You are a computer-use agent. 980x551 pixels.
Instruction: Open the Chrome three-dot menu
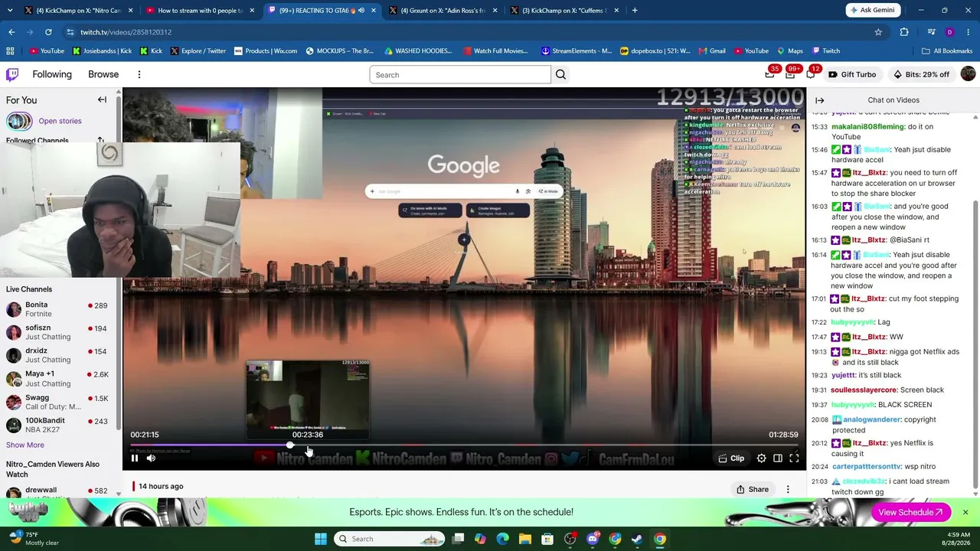coord(969,32)
